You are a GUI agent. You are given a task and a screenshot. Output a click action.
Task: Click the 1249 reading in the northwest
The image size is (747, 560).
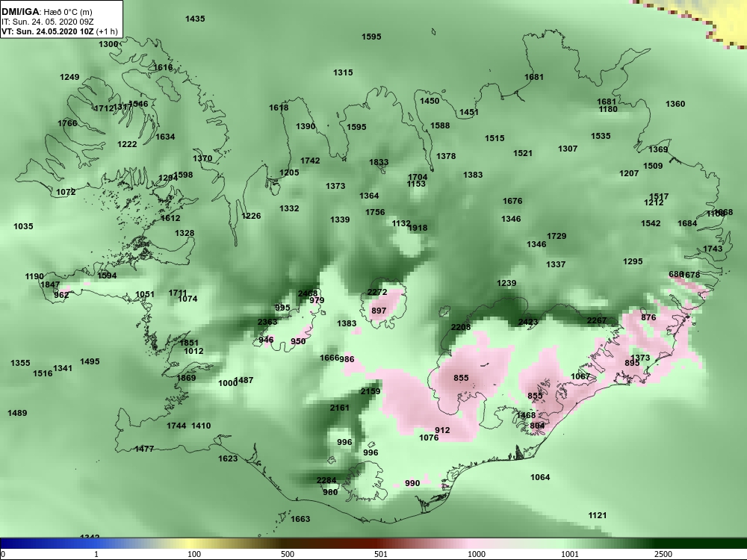coord(69,77)
